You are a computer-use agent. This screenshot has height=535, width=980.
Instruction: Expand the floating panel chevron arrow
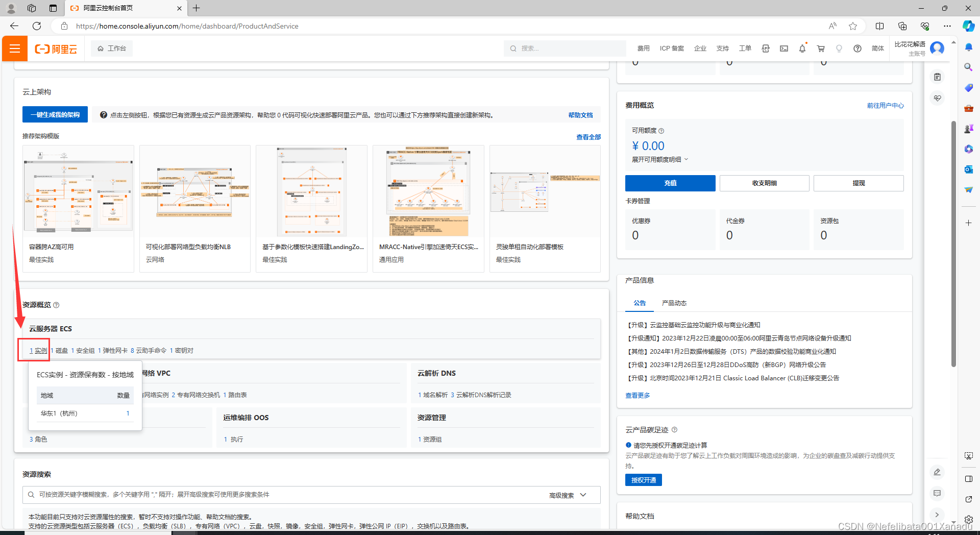tap(937, 515)
